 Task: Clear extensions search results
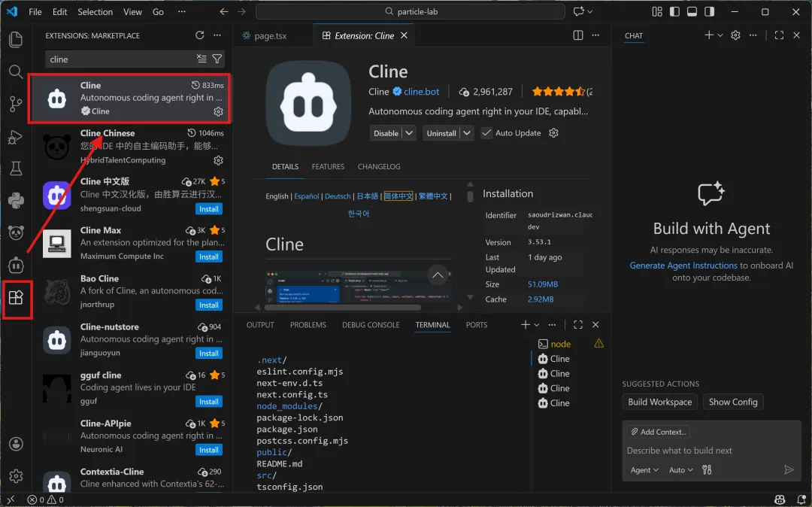(x=202, y=59)
